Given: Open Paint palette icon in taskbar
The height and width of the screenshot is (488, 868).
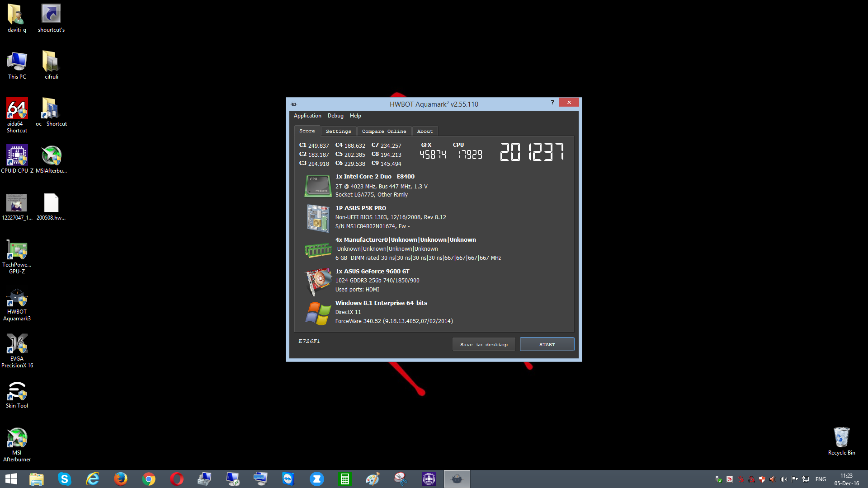Looking at the screenshot, I should click(373, 479).
